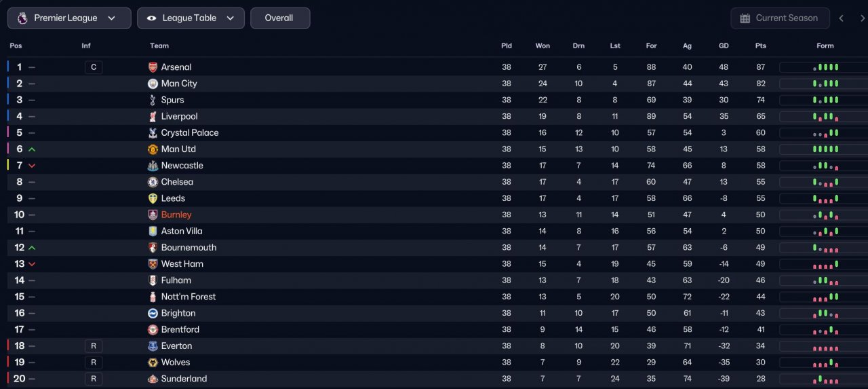Screen dimensions: 868x389
Task: Open the Current Season selector
Action: 780,18
